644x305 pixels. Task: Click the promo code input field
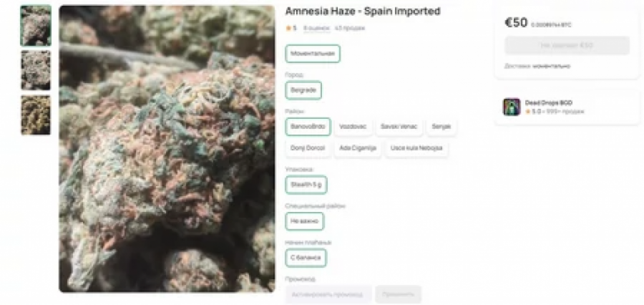pyautogui.click(x=328, y=295)
